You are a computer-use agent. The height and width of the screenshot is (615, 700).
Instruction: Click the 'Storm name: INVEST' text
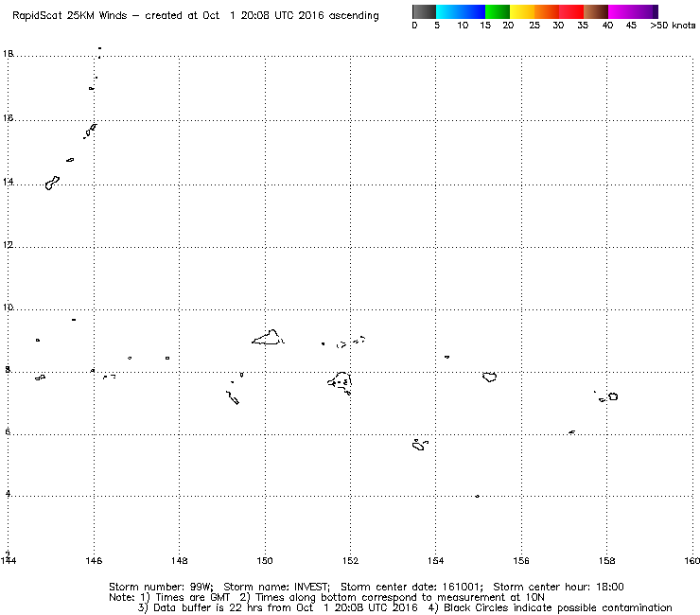pyautogui.click(x=276, y=587)
